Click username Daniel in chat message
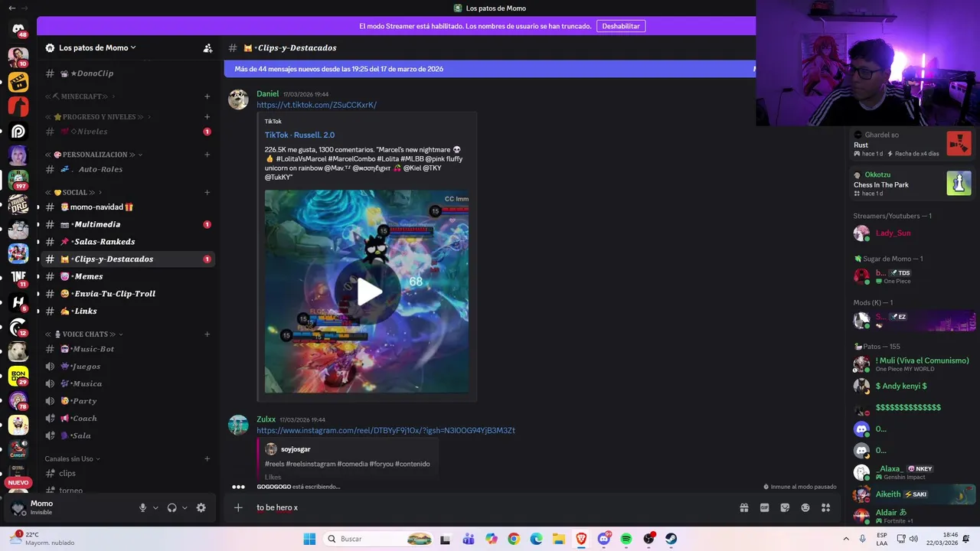The height and width of the screenshot is (551, 980). [267, 93]
